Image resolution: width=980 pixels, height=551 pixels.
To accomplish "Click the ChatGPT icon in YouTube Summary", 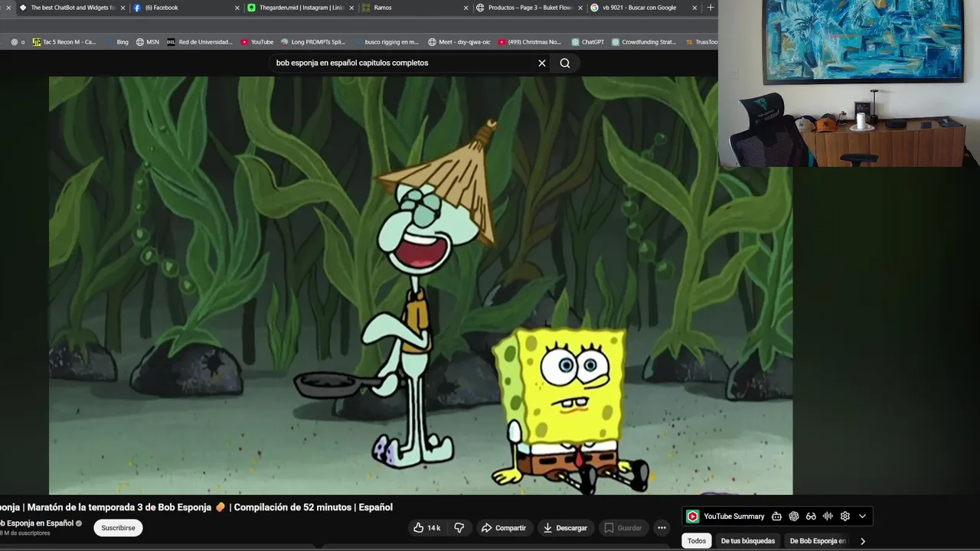I will tap(794, 517).
